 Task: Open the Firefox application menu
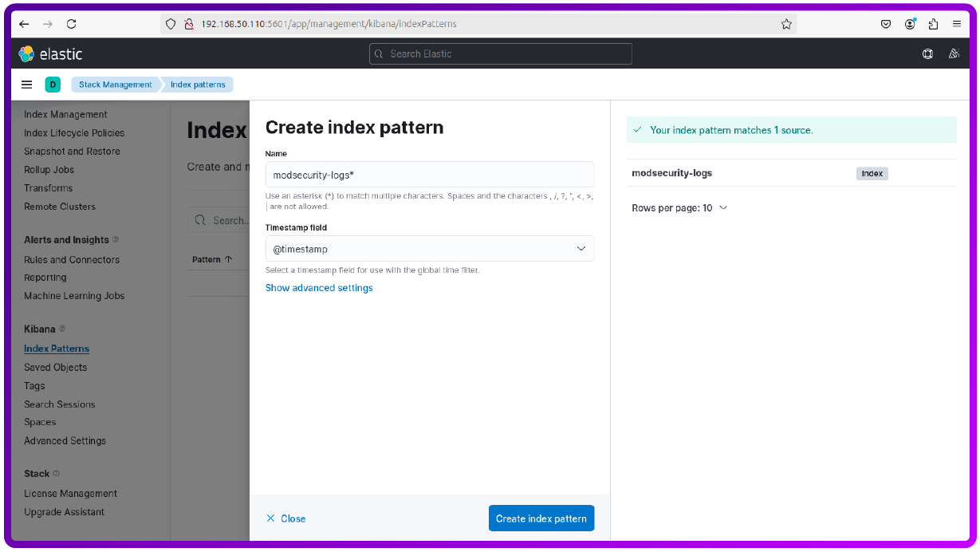click(x=956, y=24)
